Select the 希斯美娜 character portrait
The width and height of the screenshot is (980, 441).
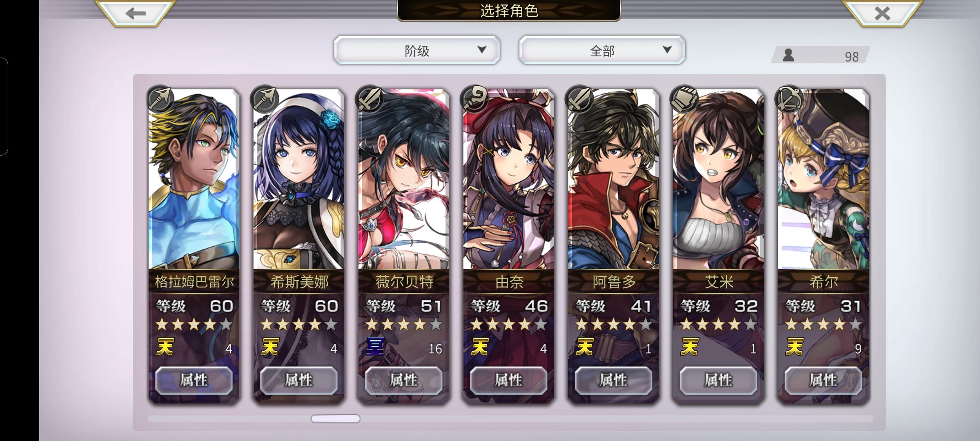(x=299, y=180)
